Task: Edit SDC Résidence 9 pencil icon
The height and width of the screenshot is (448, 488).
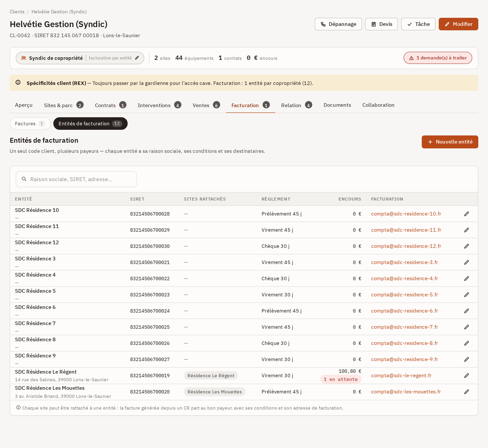Action: tap(466, 359)
